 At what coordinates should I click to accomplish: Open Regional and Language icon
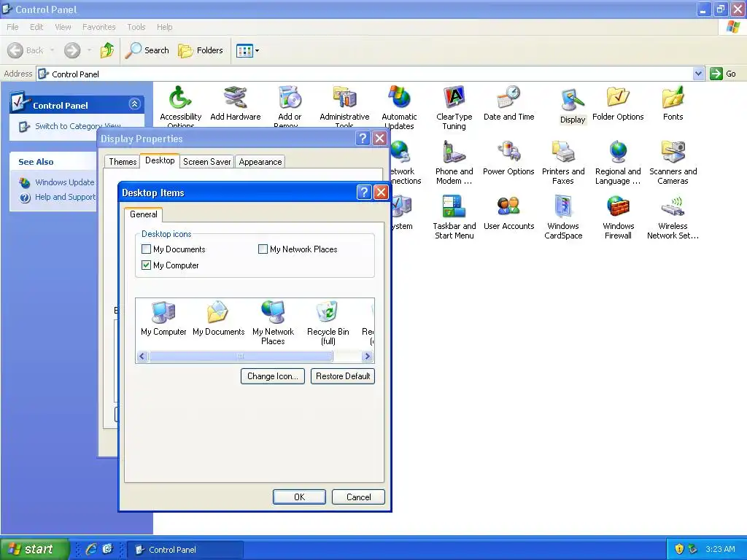tap(618, 163)
